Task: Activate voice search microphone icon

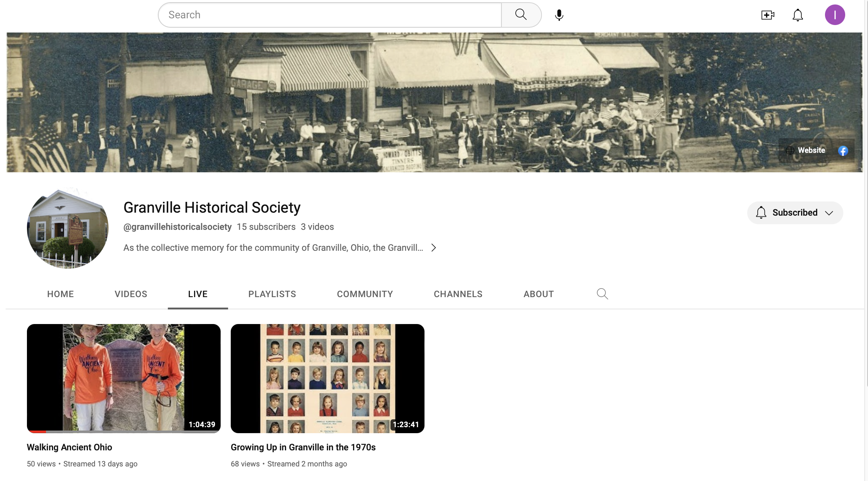Action: coord(559,15)
